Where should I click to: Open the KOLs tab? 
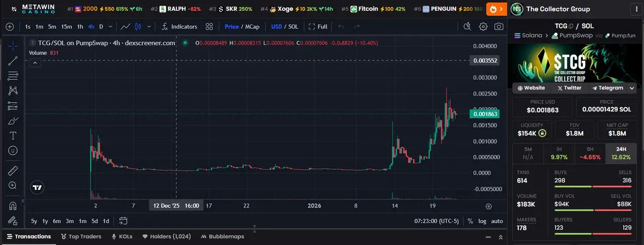pos(122,237)
